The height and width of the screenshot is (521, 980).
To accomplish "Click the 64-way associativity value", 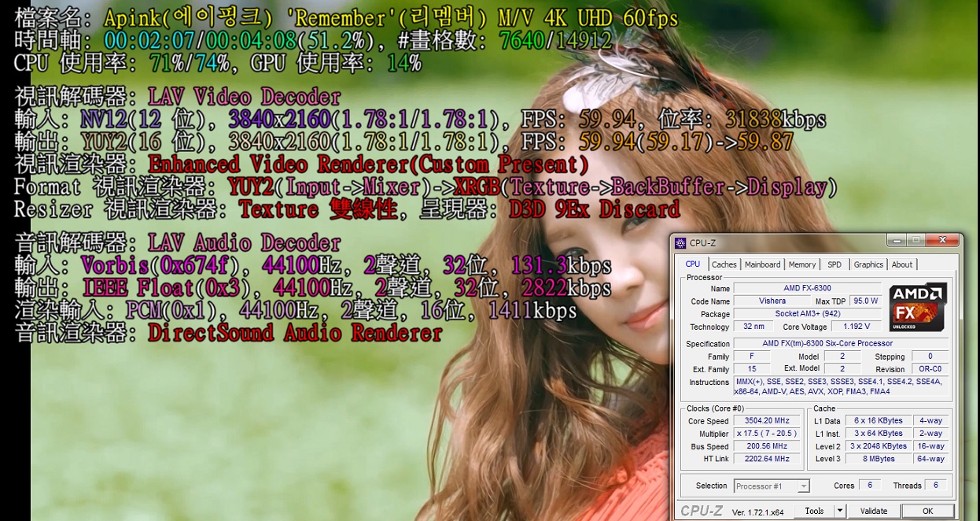I will 930,459.
